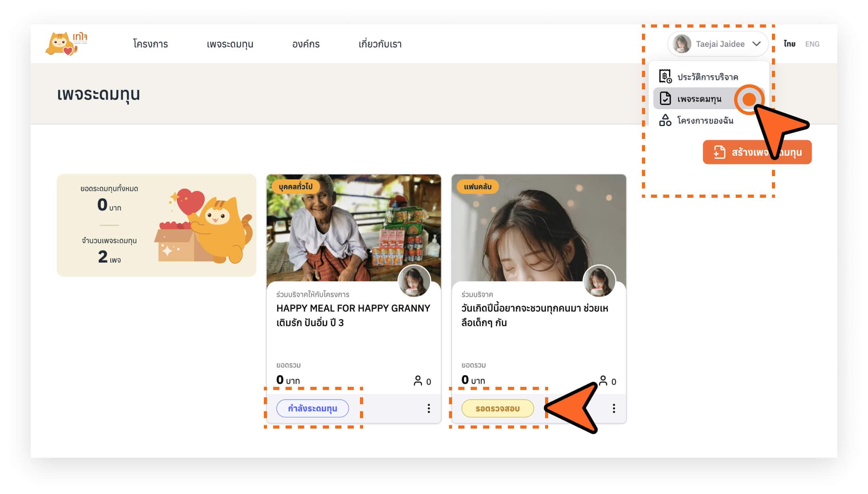868x494 pixels.
Task: Switch language to ไทย
Action: 789,44
